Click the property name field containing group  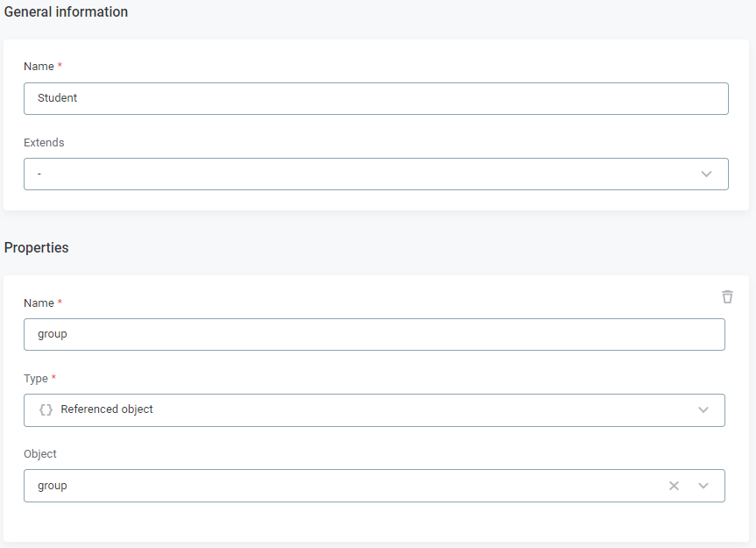point(374,334)
